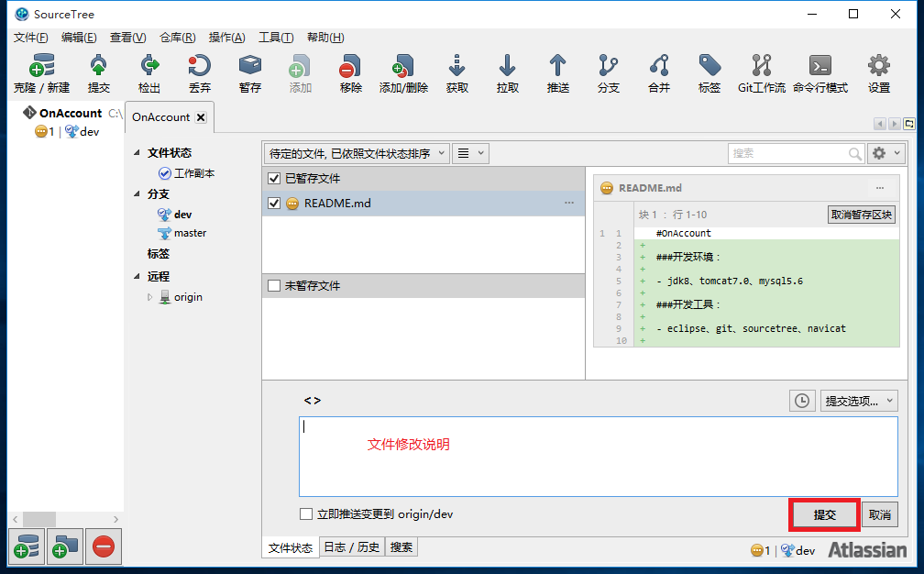Select the 添加/删除 toolbar icon
The width and height of the screenshot is (924, 574).
403,73
